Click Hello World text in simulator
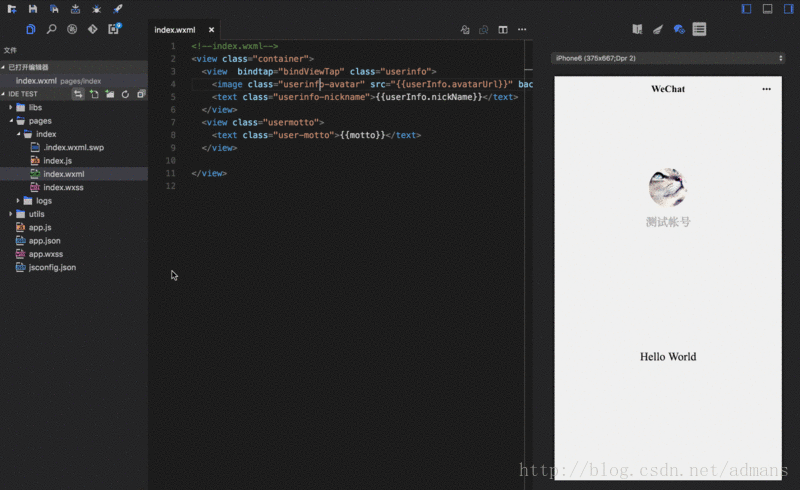 click(x=668, y=357)
